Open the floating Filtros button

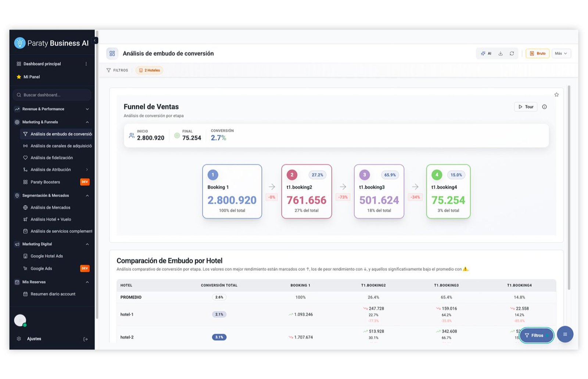coord(537,335)
